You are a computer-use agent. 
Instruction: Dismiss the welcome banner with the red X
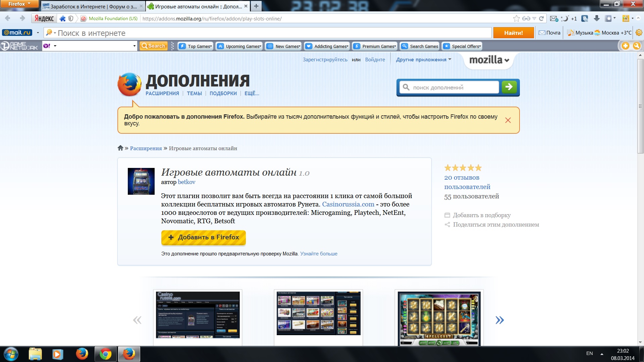508,120
